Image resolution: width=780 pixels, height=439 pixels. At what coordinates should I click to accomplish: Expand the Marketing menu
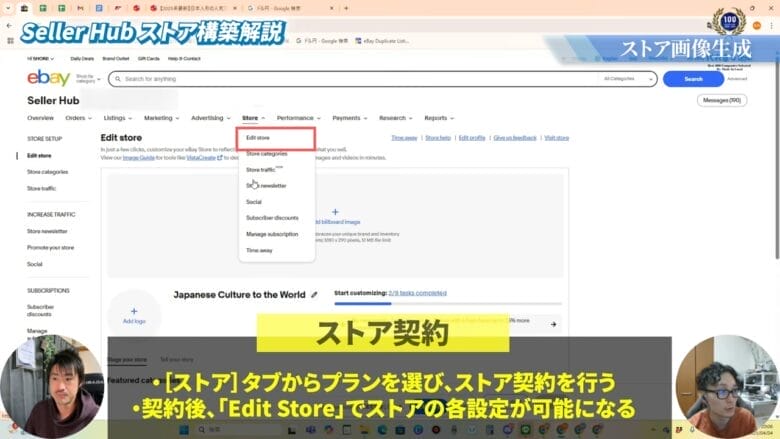pos(162,118)
